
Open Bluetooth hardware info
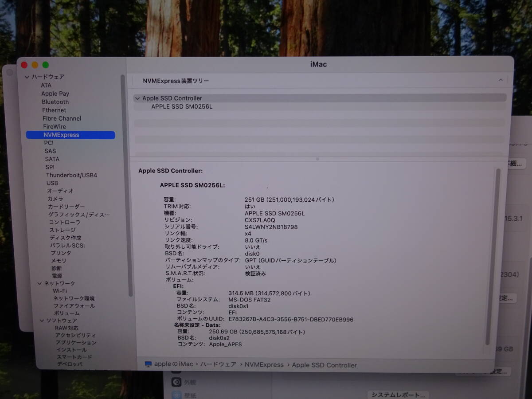click(55, 102)
